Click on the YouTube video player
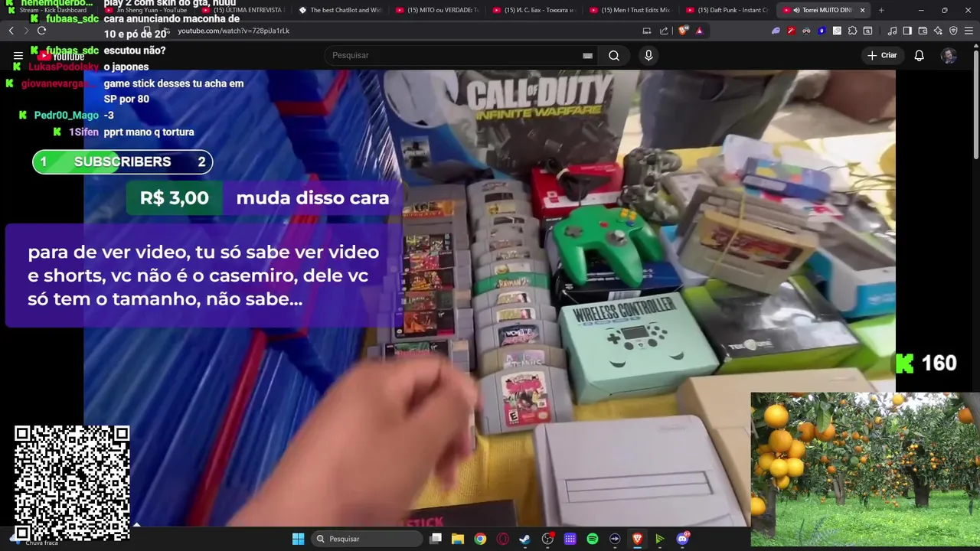 pos(490,298)
